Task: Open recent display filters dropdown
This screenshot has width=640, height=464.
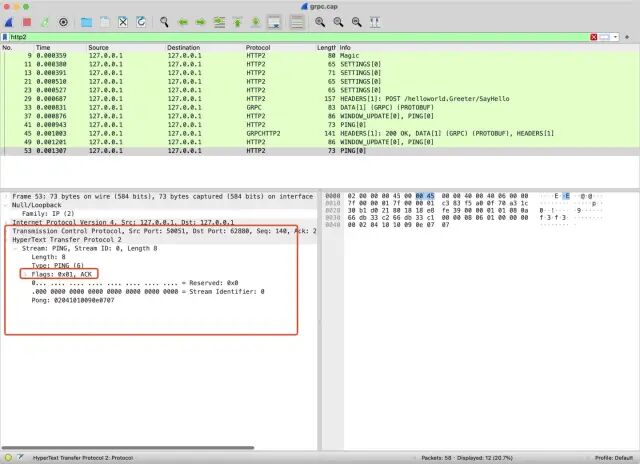Action: 615,37
